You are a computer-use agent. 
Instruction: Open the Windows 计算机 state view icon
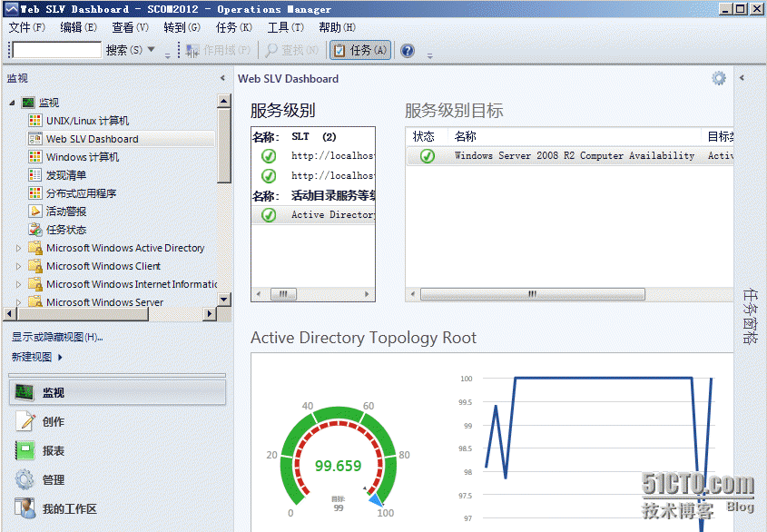click(x=34, y=157)
